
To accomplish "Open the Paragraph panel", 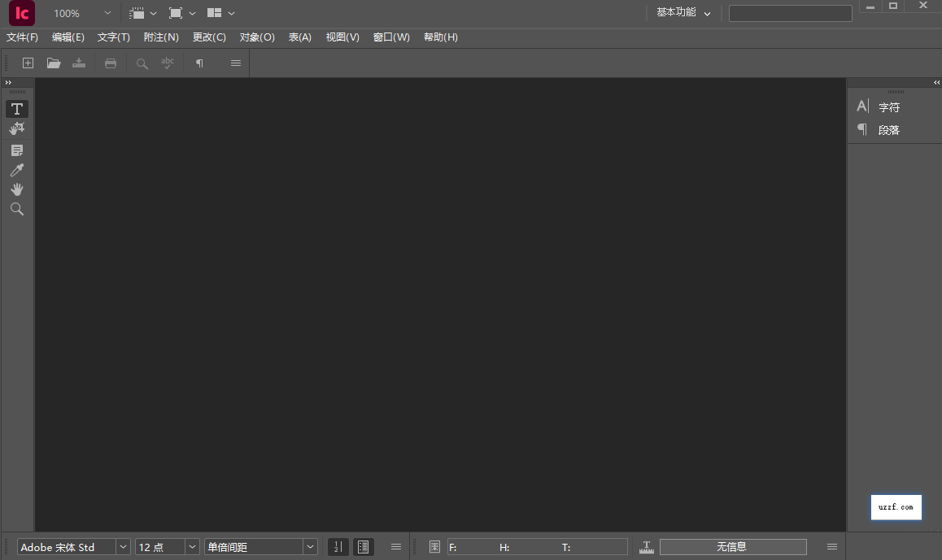I will tap(888, 129).
